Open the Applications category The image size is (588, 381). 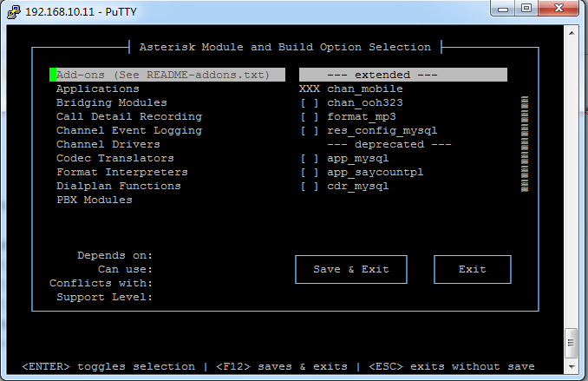97,89
